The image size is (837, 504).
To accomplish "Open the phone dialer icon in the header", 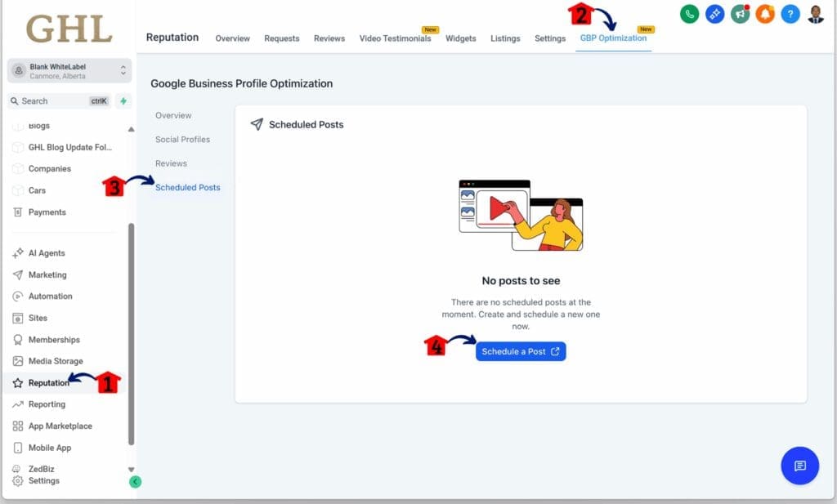I will click(689, 14).
